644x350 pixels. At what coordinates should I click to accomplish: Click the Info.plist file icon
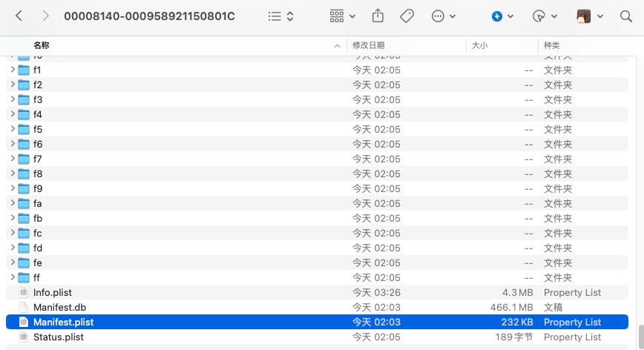point(24,292)
